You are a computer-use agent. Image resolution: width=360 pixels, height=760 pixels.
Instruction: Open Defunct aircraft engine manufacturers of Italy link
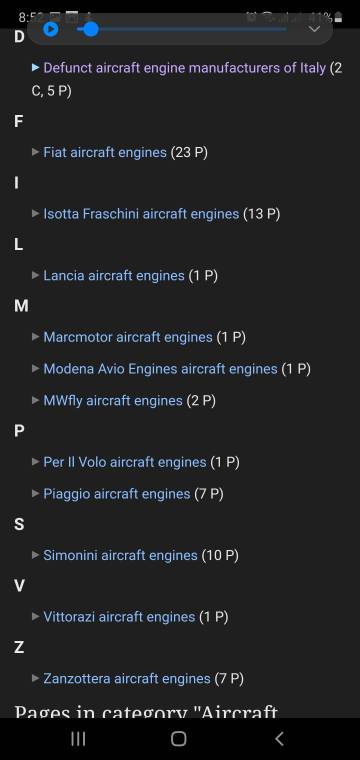coord(185,67)
